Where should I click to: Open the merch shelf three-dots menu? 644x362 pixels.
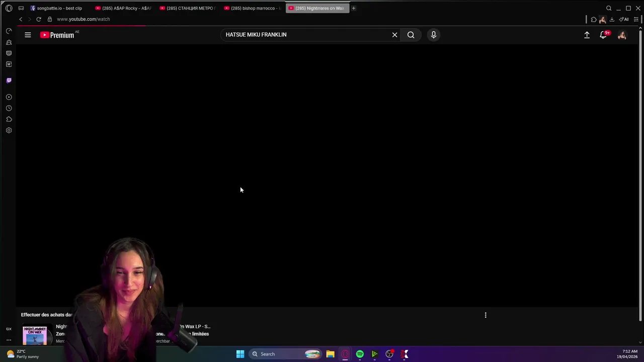[486, 315]
